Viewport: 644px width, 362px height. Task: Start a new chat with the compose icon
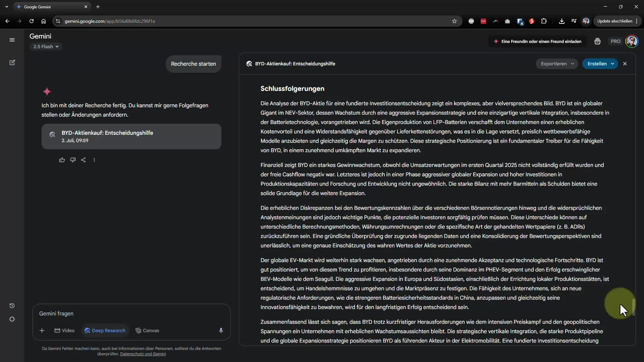click(12, 63)
